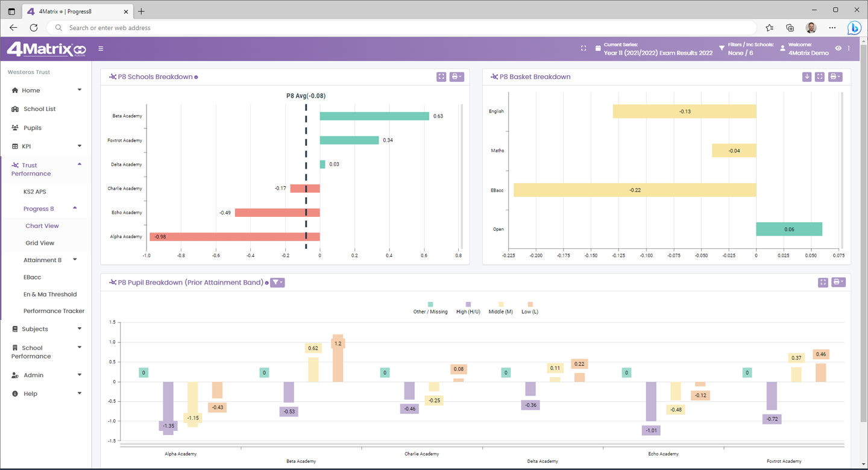This screenshot has height=470, width=868.
Task: Open the Current Series calendar icon
Action: (x=598, y=49)
